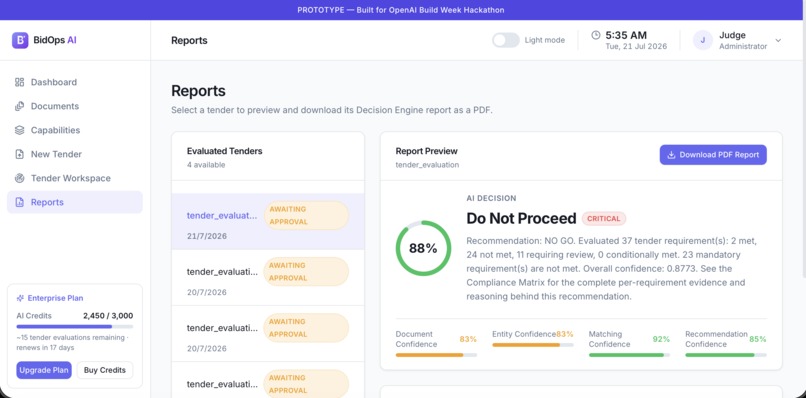Toggle the Light mode switch
Image resolution: width=806 pixels, height=398 pixels.
506,40
